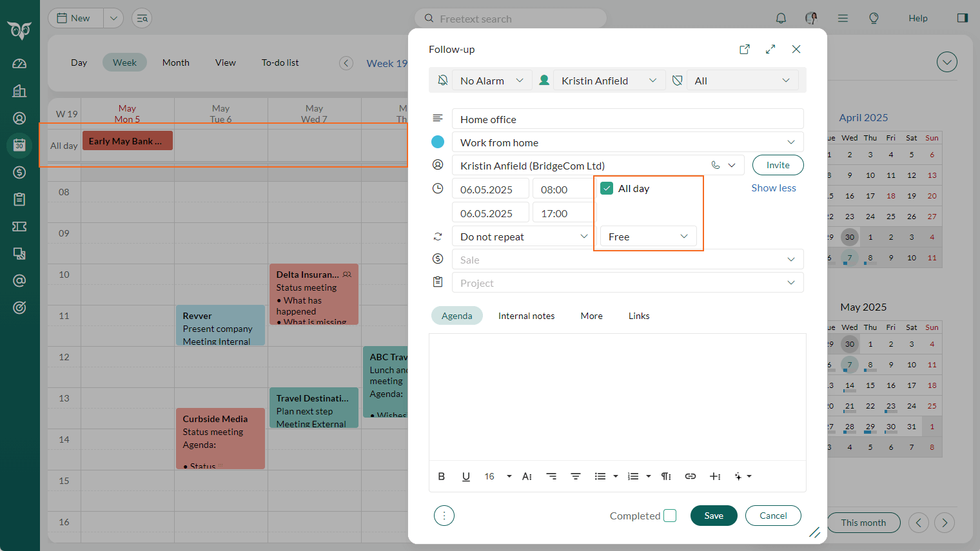This screenshot has width=980, height=551.
Task: Open the Do not repeat dropdown
Action: [x=522, y=237]
